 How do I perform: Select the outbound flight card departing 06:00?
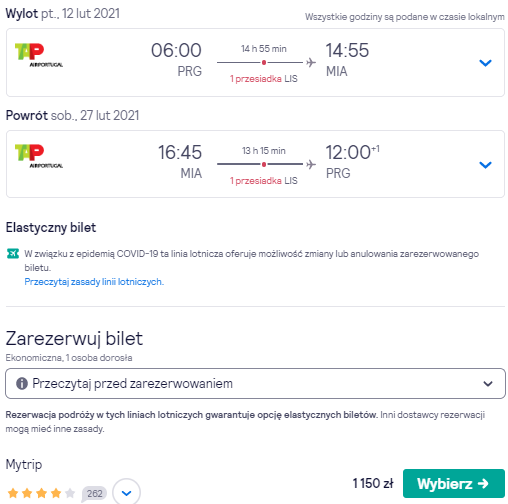click(x=255, y=63)
